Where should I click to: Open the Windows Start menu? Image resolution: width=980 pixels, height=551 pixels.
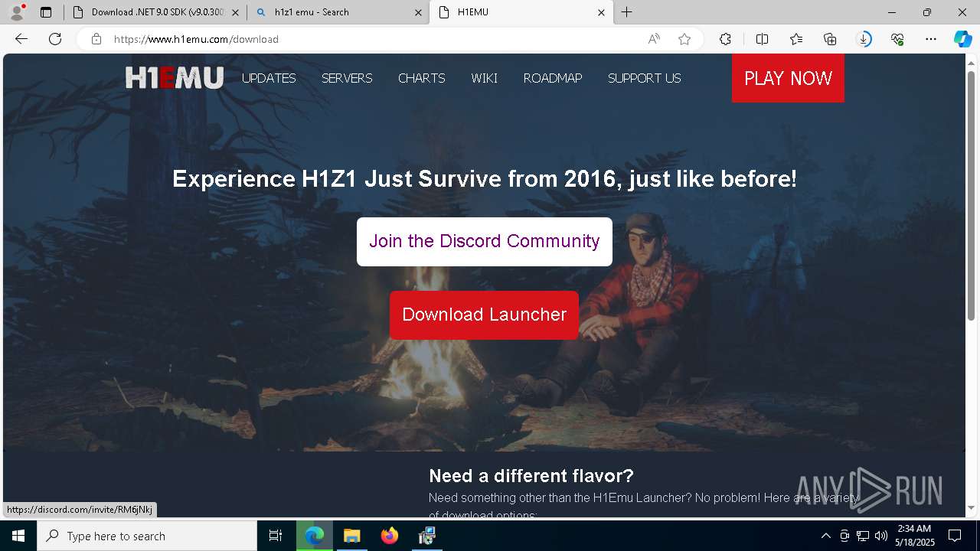coord(18,536)
